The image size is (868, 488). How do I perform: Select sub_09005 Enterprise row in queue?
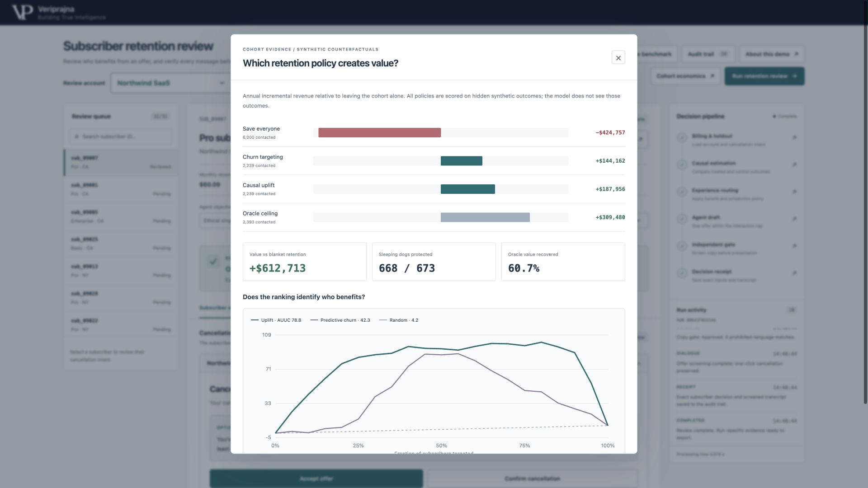[x=121, y=217]
